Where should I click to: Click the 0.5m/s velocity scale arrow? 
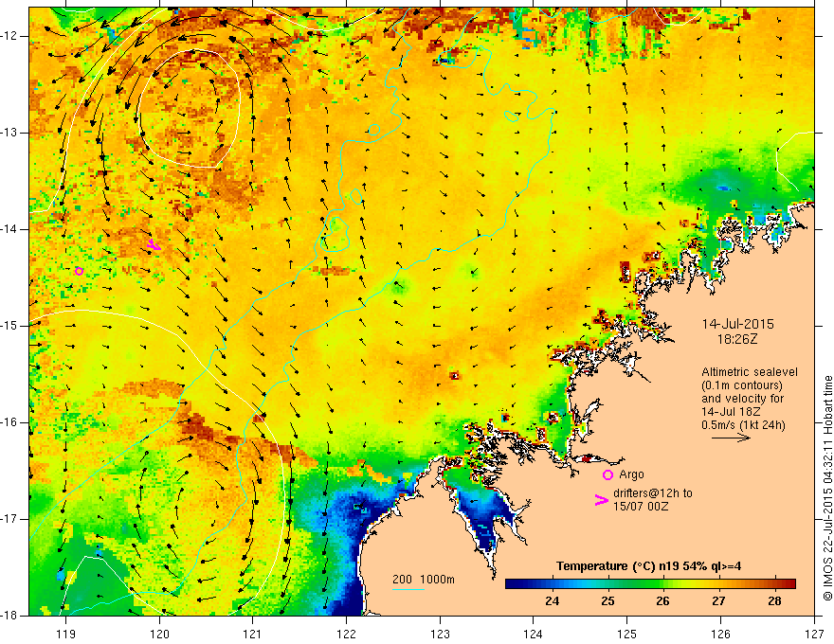(x=731, y=438)
